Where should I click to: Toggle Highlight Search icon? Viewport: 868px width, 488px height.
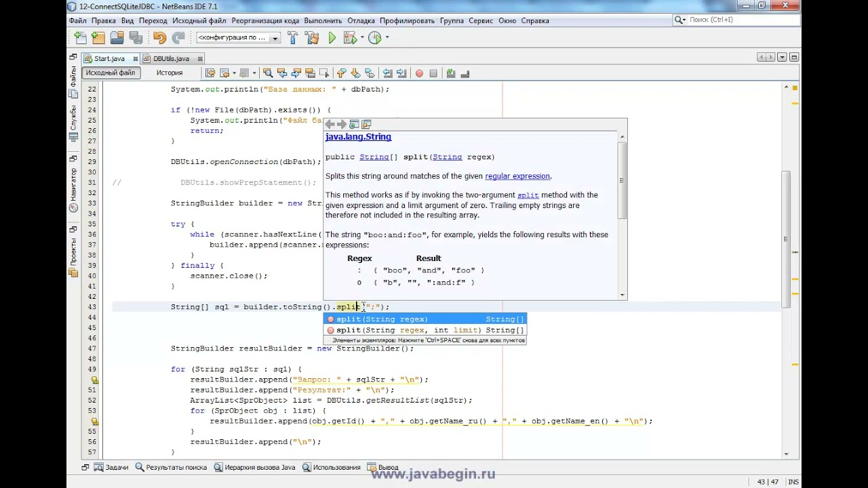pyautogui.click(x=311, y=73)
